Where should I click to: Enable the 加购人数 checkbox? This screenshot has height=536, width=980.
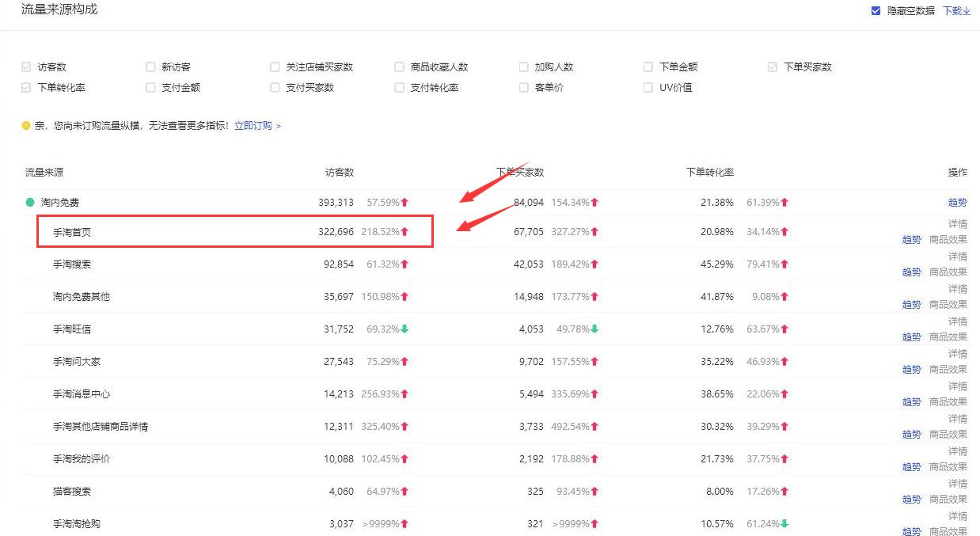coord(523,67)
